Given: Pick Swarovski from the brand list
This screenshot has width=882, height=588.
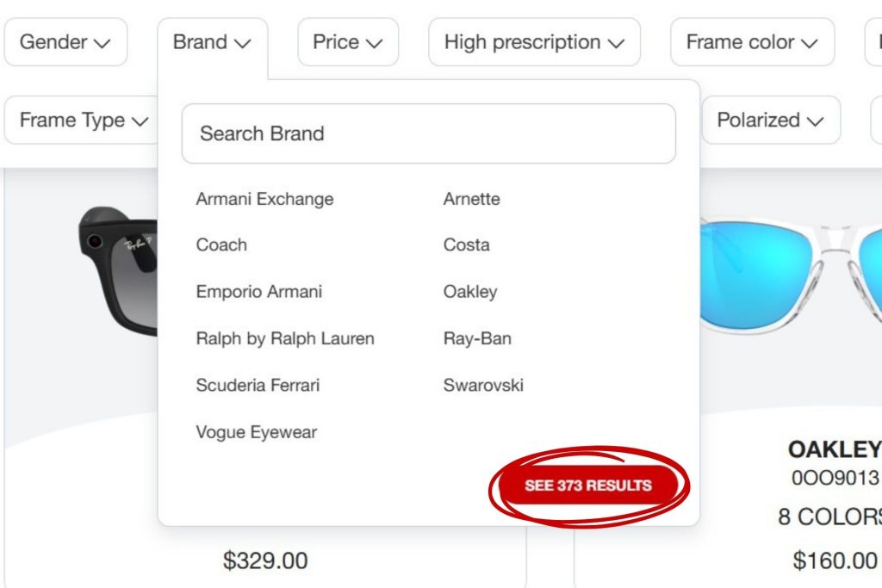Looking at the screenshot, I should [483, 385].
